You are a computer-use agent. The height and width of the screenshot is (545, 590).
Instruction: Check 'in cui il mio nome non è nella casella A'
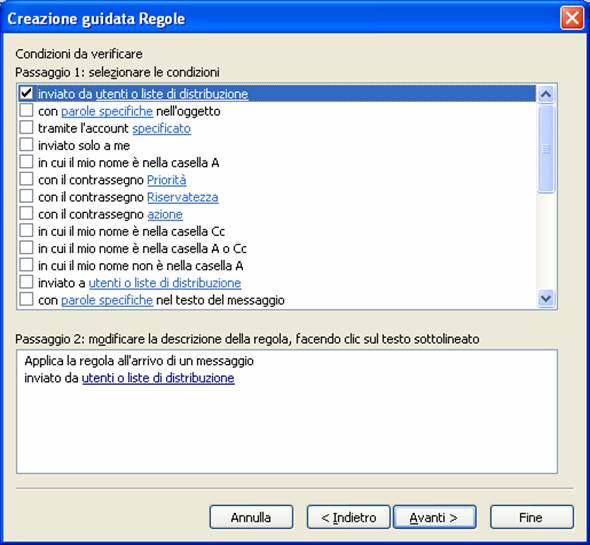click(x=26, y=265)
